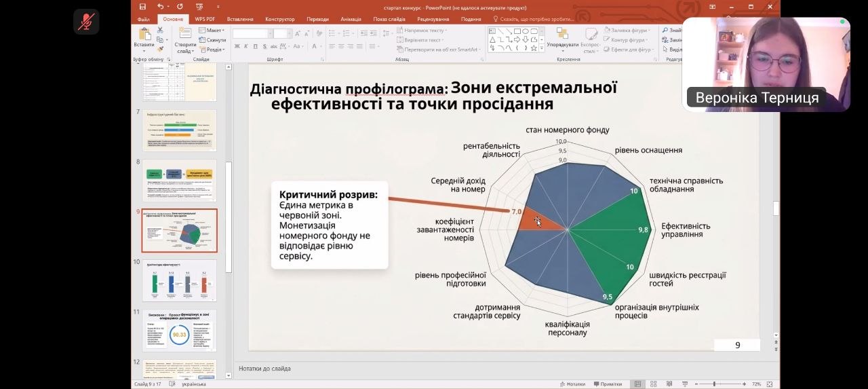Image resolution: width=868 pixels, height=389 pixels.
Task: Select the star shape in the shapes gallery
Action: (x=534, y=48)
